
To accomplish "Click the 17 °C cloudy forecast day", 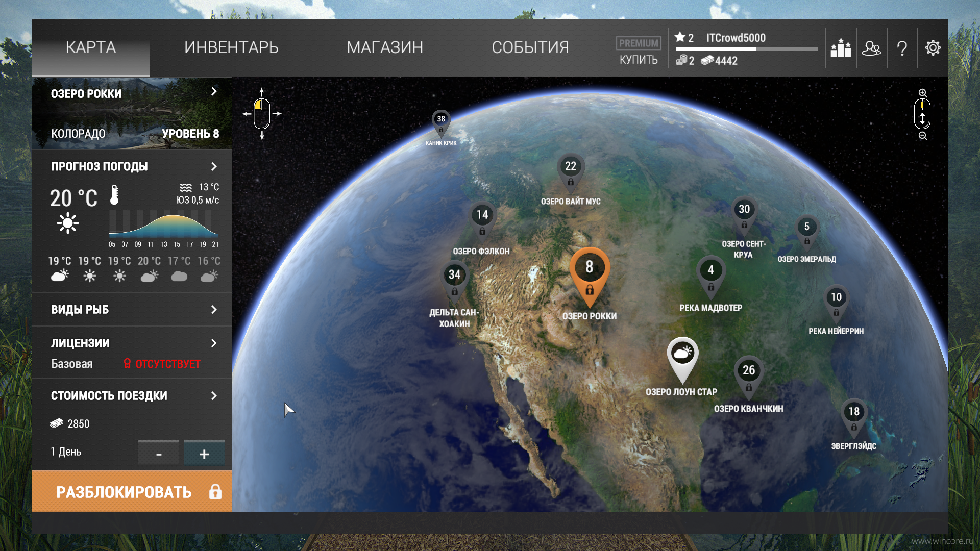I will click(179, 269).
